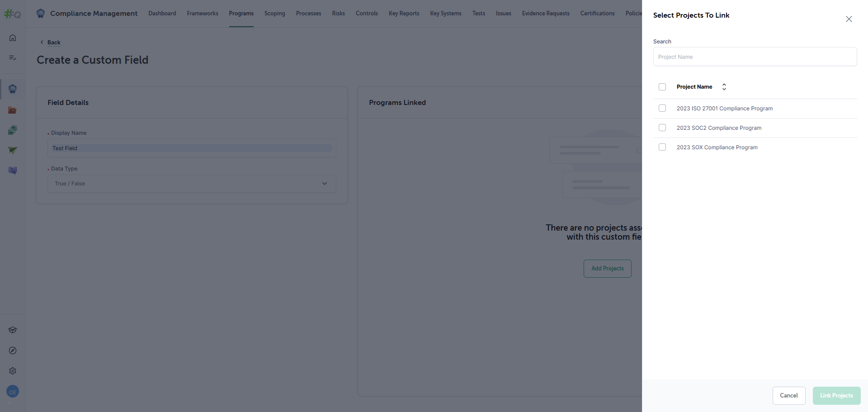This screenshot has height=412, width=868.
Task: Click the Cancel button
Action: point(789,396)
